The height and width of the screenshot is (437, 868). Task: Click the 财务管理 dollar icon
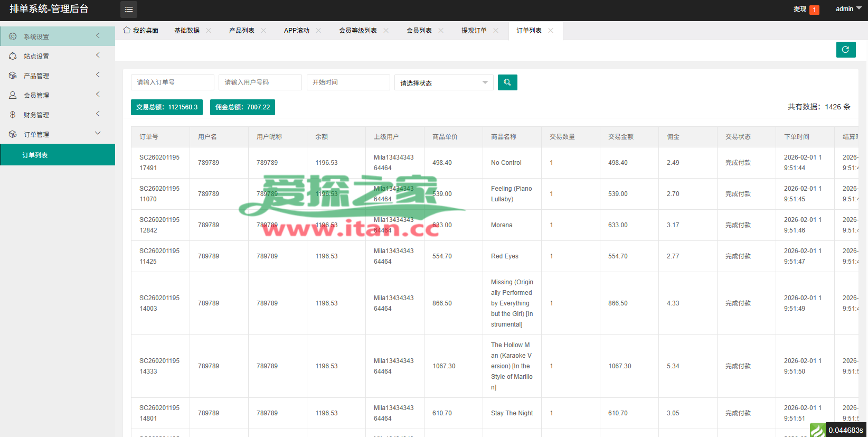(13, 115)
